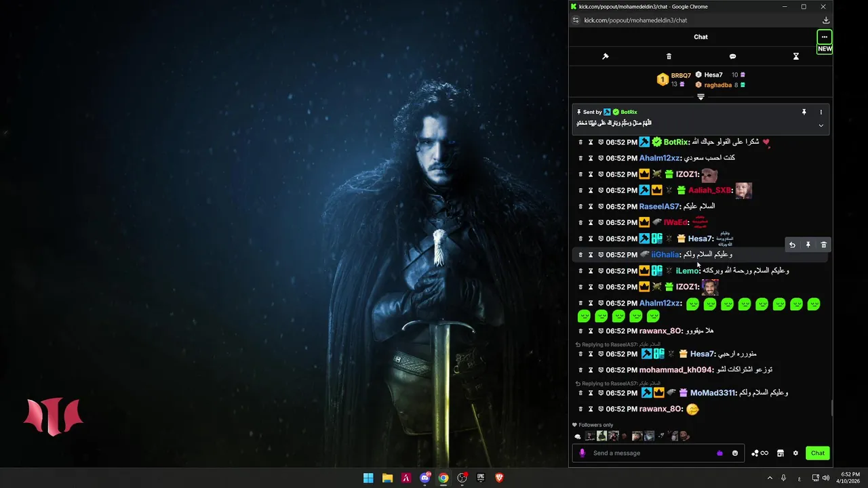Screen dimensions: 868x488
Task: Click the trash icon beside the BotRix follow-thanks message
Action: point(580,142)
